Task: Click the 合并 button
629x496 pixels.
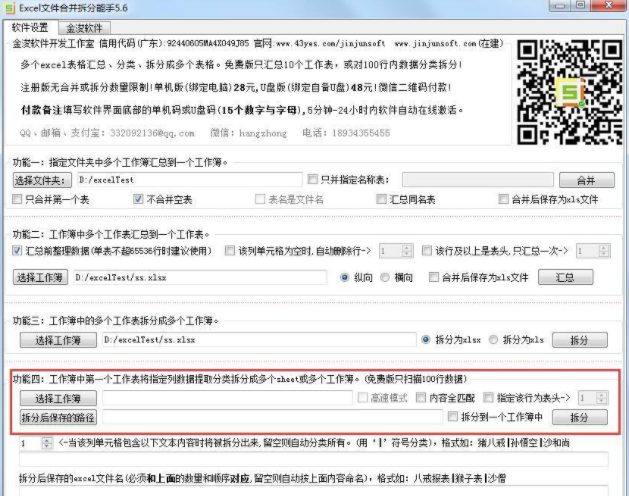Action: point(586,180)
